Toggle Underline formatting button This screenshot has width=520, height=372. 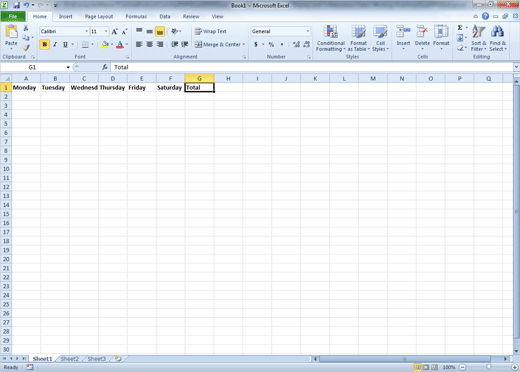click(x=65, y=44)
